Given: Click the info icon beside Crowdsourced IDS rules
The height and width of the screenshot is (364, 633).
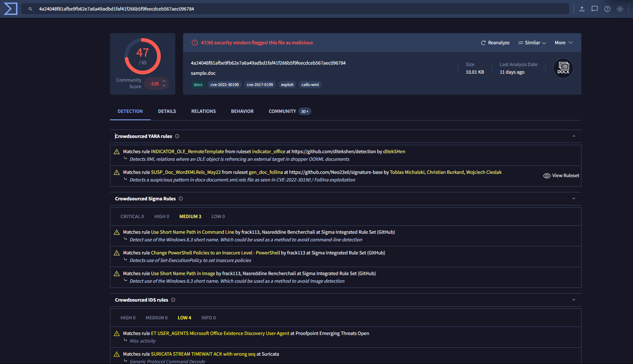Looking at the screenshot, I should coord(173,300).
